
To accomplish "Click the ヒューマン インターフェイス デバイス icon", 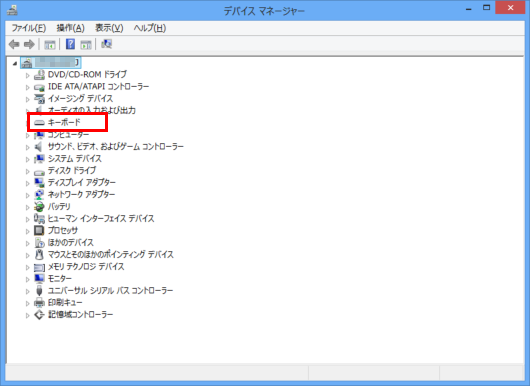I will point(39,219).
